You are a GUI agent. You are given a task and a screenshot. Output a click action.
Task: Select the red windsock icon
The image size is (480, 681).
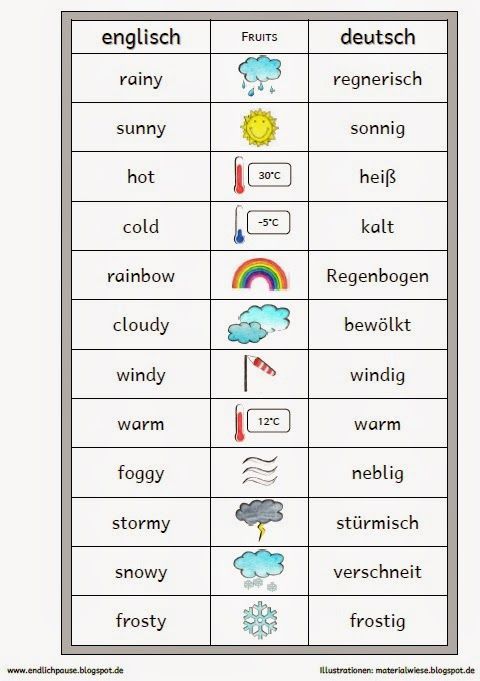click(x=259, y=373)
